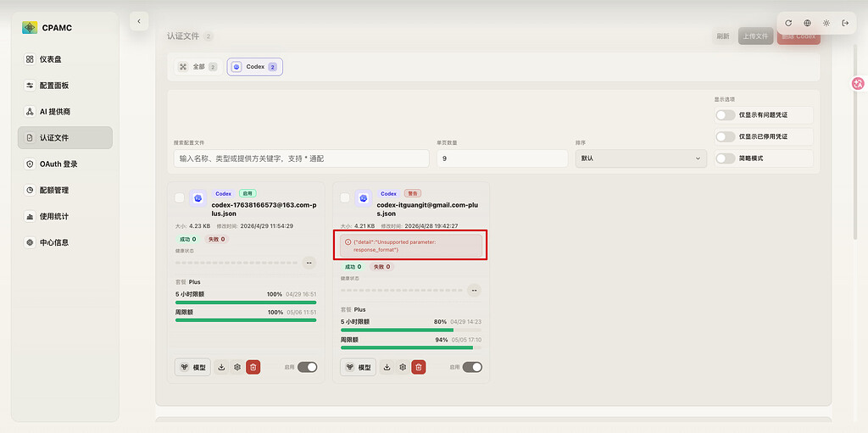
Task: Toggle 简略模式 switch
Action: coord(726,158)
